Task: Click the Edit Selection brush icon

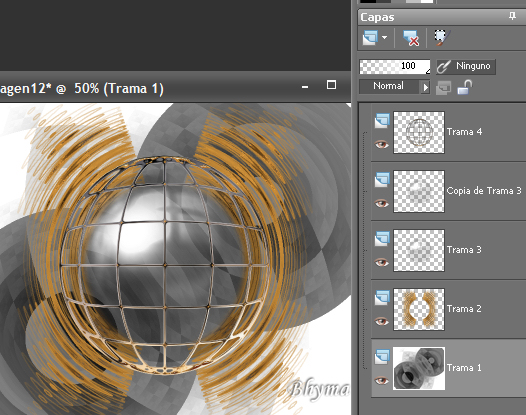Action: [x=442, y=38]
